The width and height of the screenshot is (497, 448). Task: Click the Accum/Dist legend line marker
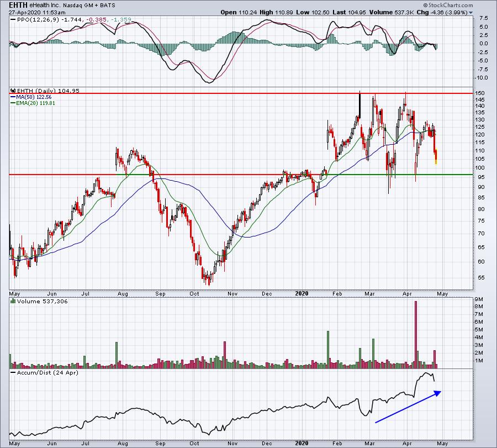[13, 372]
